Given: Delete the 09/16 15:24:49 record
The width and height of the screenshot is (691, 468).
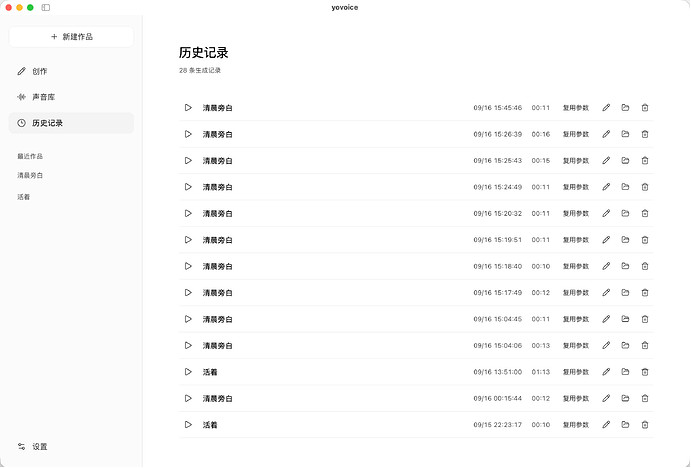Looking at the screenshot, I should [x=645, y=187].
